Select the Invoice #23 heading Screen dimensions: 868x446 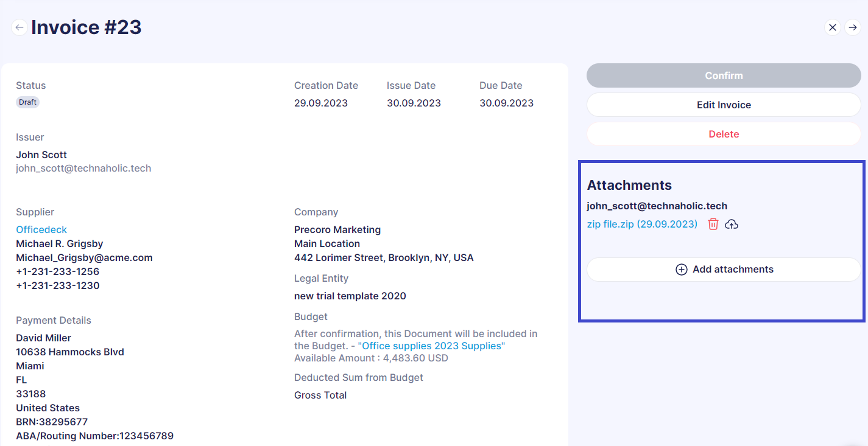(86, 27)
